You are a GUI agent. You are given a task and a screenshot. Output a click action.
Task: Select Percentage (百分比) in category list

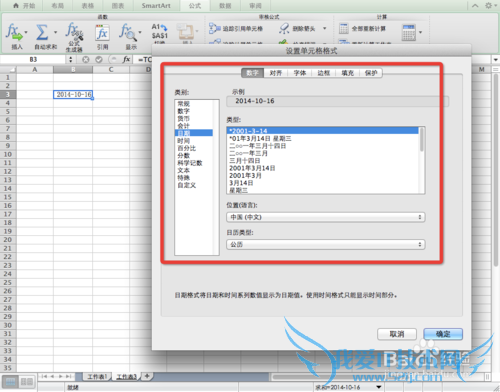tap(194, 148)
